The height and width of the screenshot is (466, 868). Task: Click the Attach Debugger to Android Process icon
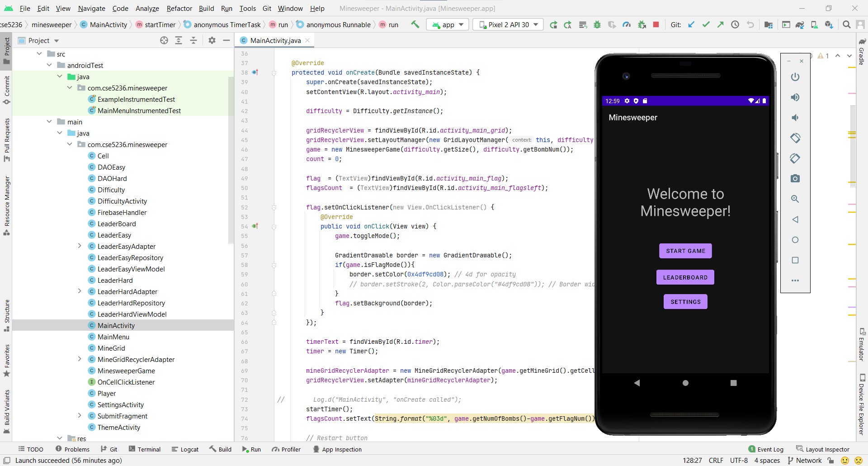642,24
